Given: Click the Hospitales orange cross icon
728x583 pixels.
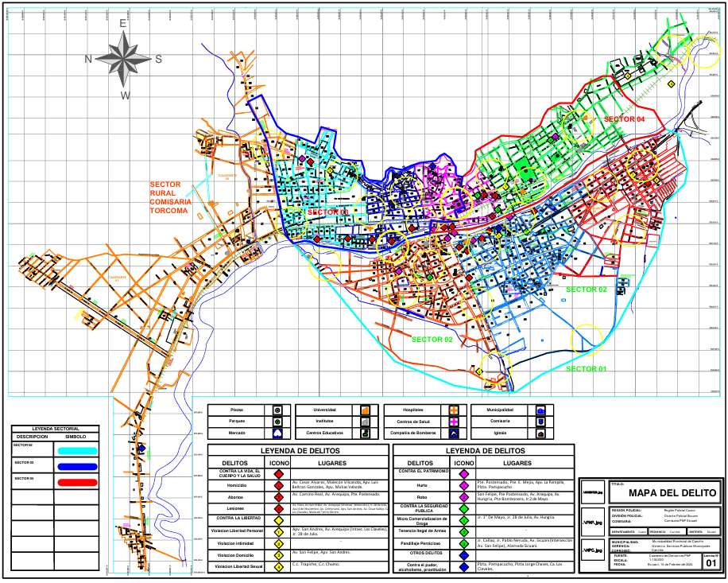Looking at the screenshot, I should coord(453,410).
